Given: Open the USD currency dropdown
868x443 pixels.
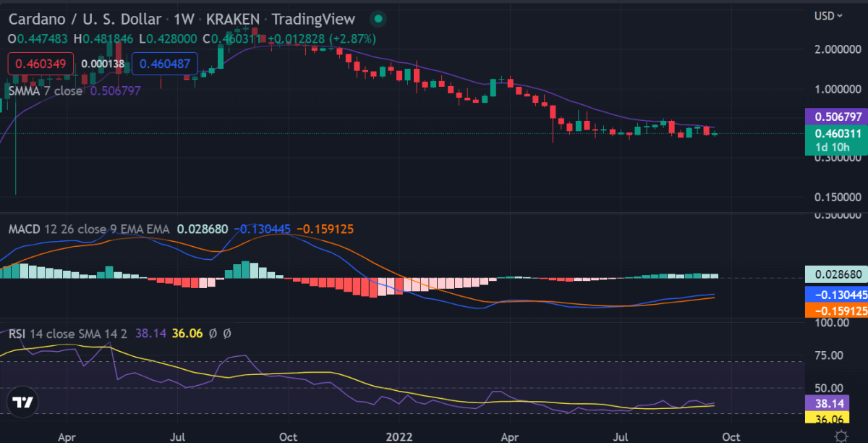Looking at the screenshot, I should point(829,15).
